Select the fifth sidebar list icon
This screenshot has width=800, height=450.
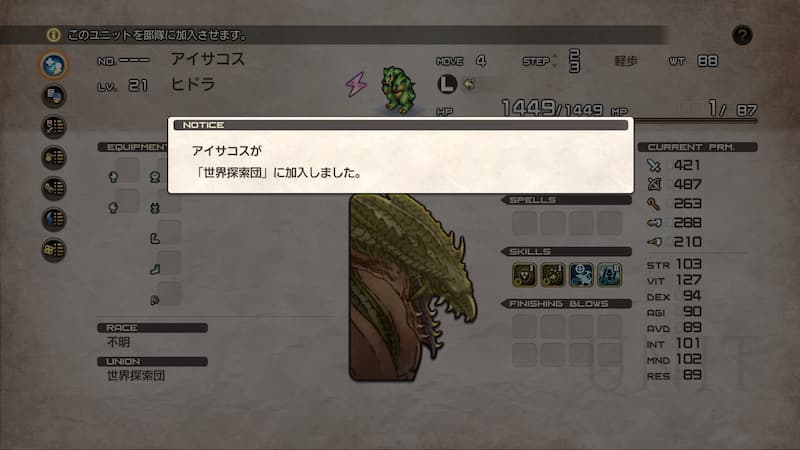54,188
